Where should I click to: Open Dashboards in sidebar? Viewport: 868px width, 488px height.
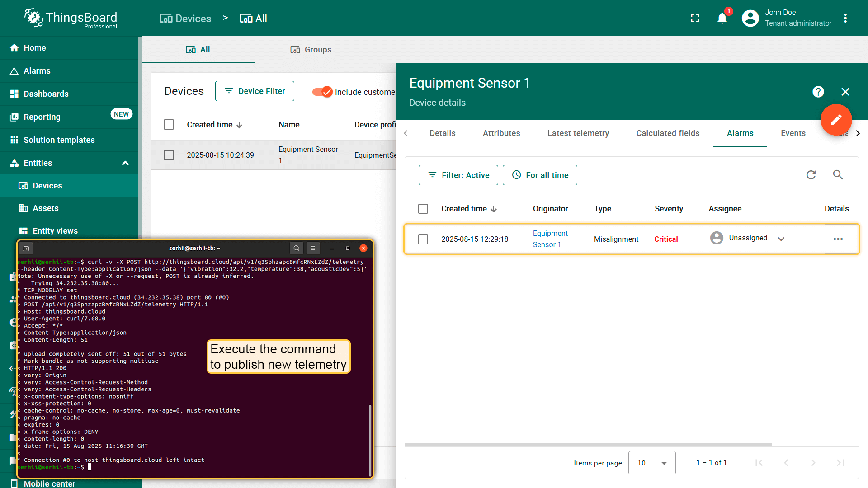pyautogui.click(x=46, y=94)
